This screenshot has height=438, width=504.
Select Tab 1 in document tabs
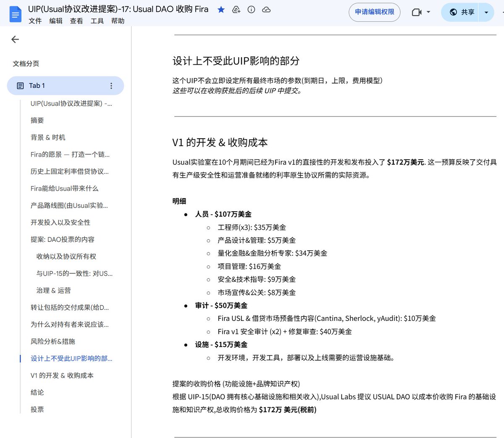pos(66,86)
